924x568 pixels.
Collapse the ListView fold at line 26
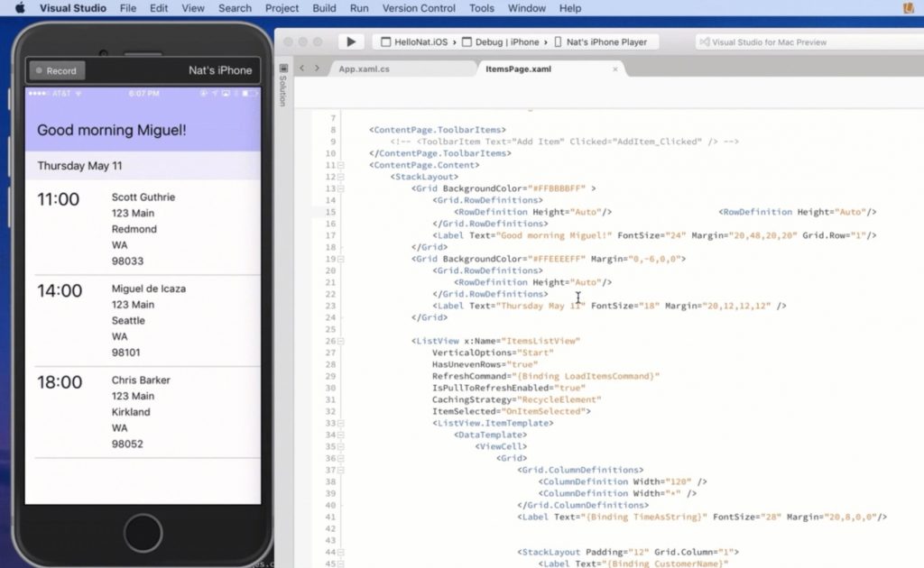pos(341,342)
